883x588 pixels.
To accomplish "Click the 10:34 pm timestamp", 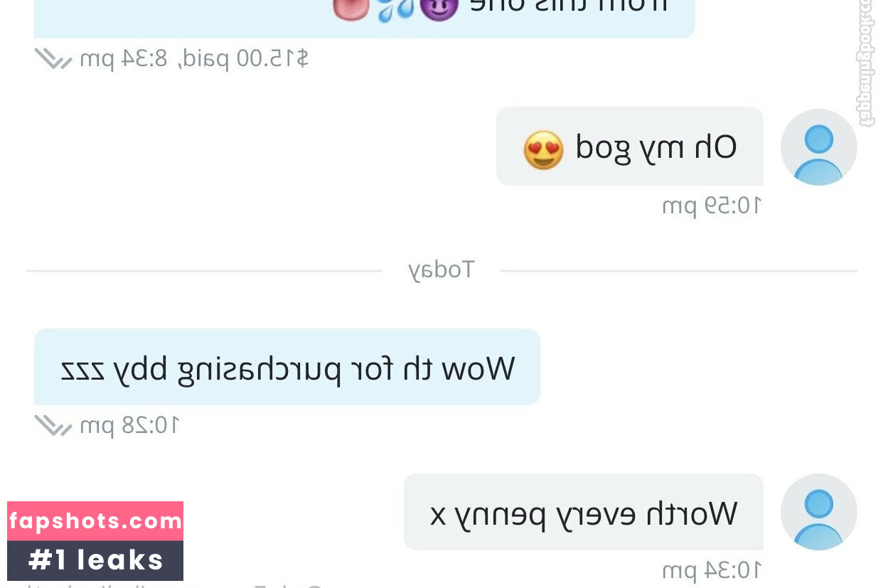I will pyautogui.click(x=711, y=570).
